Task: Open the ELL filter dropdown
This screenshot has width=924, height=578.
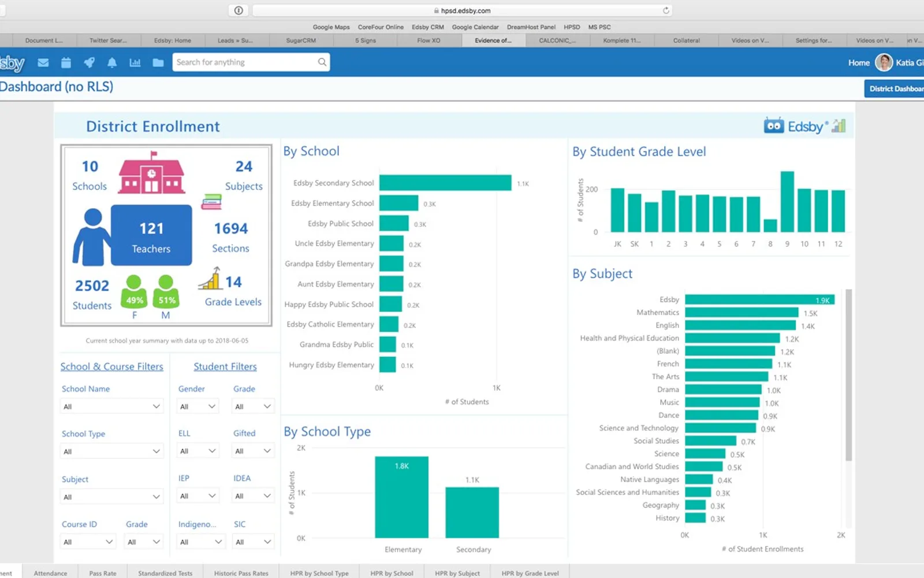Action: pos(198,451)
